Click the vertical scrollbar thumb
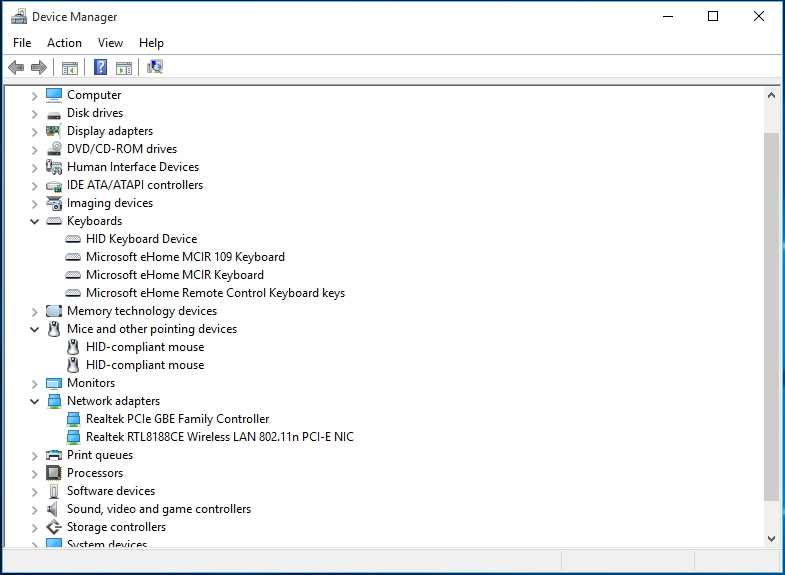The height and width of the screenshot is (575, 785). [x=771, y=317]
